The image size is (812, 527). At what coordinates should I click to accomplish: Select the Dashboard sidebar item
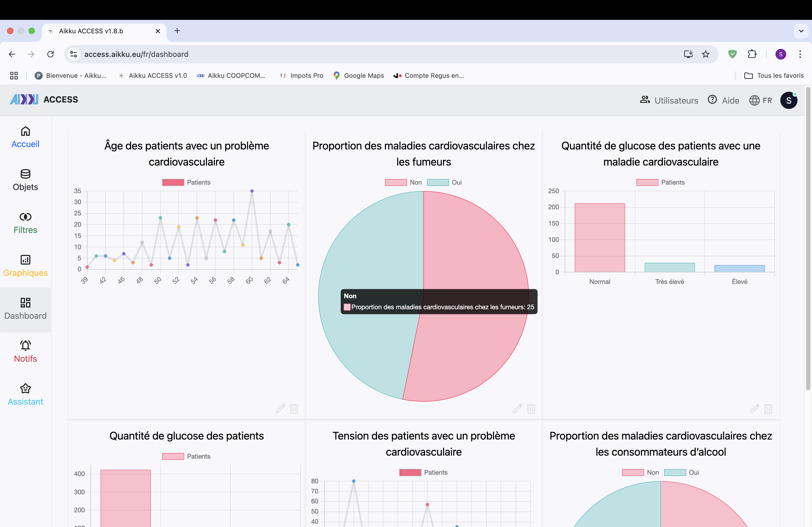click(25, 309)
